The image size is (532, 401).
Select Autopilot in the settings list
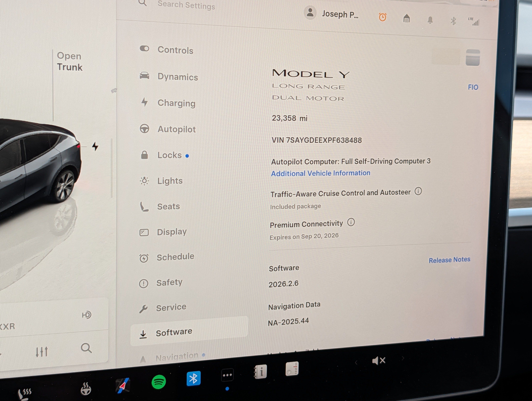click(x=168, y=129)
